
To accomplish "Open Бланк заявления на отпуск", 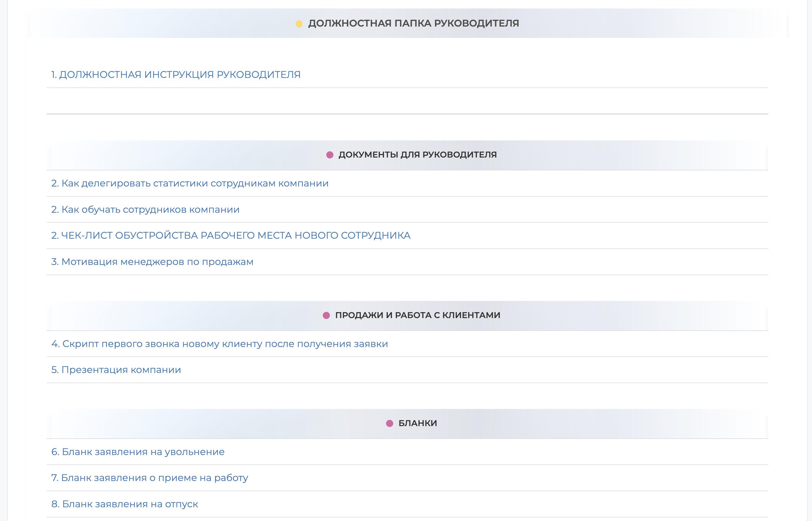I will pyautogui.click(x=124, y=504).
